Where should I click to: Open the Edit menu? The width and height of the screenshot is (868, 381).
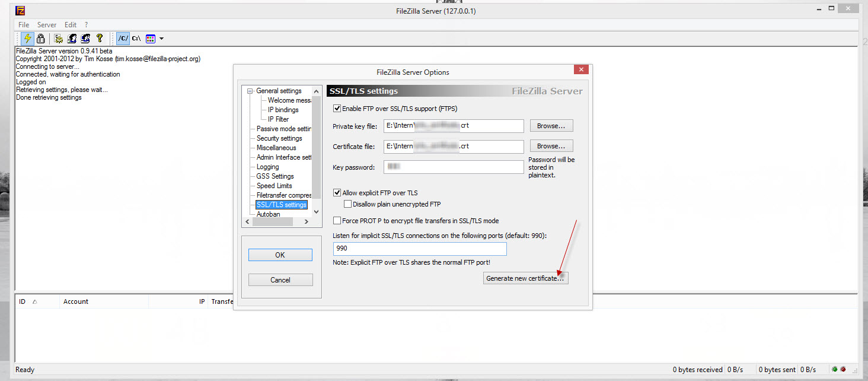pyautogui.click(x=71, y=25)
